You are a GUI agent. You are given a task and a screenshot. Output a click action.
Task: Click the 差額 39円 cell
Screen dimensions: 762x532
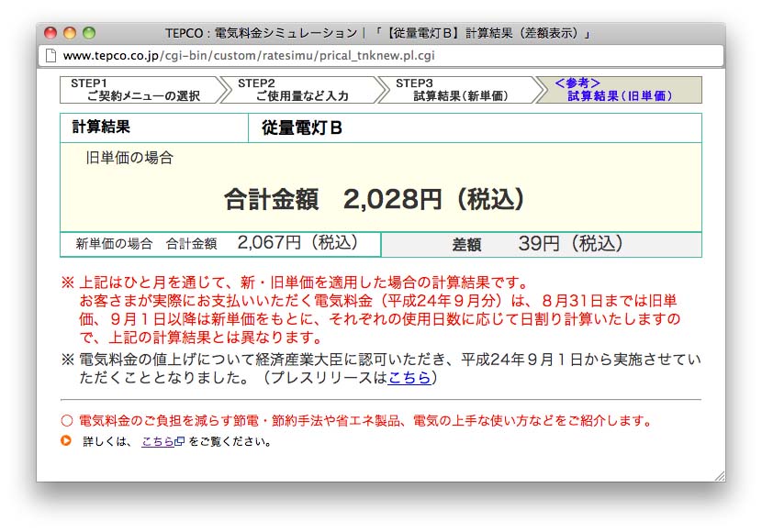[x=541, y=244]
